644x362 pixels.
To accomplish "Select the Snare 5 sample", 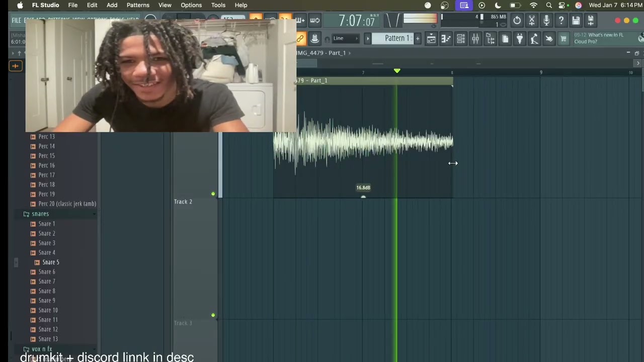I will coord(51,262).
